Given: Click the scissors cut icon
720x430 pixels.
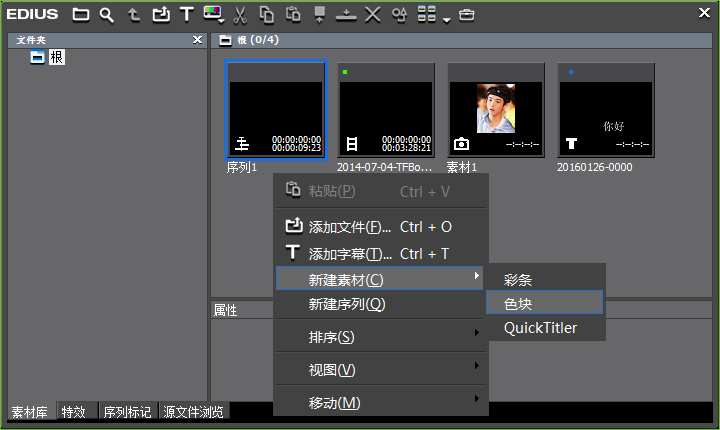Looking at the screenshot, I should 240,14.
